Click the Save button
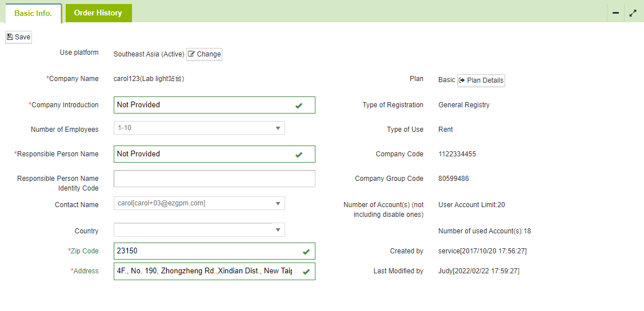Viewport: 644px width, 311px height. click(x=18, y=37)
